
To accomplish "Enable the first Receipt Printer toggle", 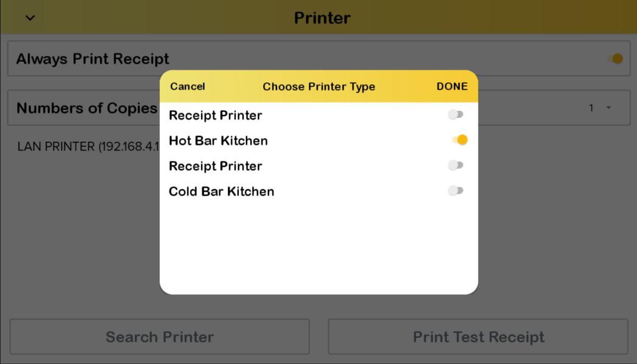I will pyautogui.click(x=456, y=114).
